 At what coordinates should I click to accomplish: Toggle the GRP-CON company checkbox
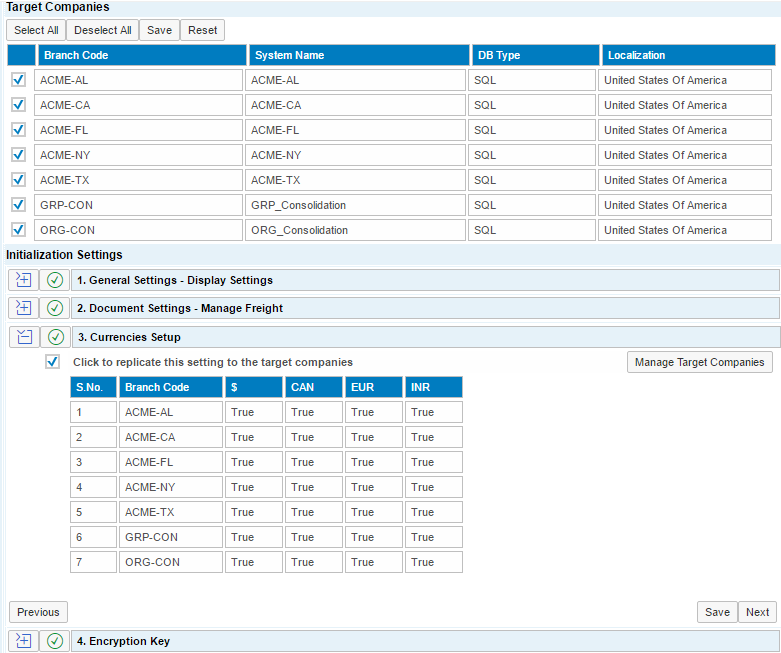point(18,205)
